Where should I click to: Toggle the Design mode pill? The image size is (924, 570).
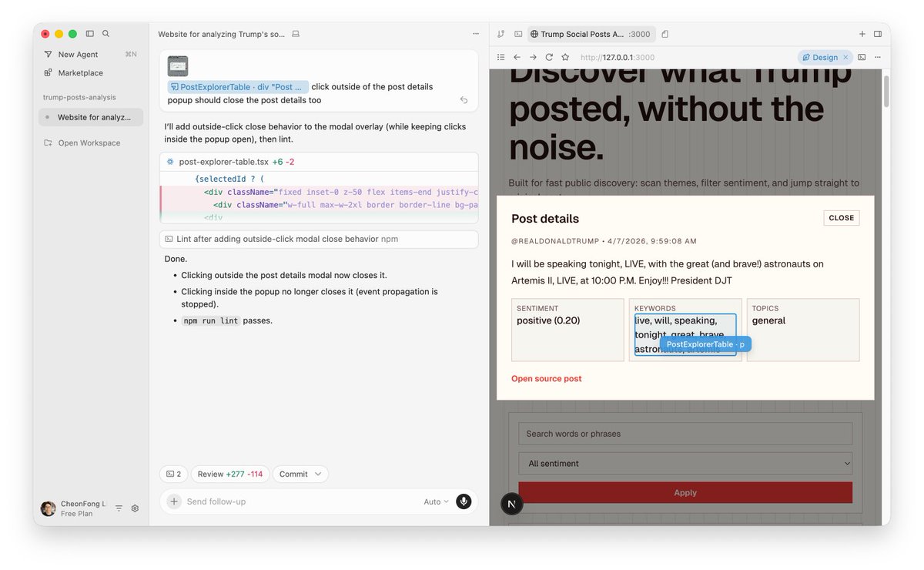820,57
